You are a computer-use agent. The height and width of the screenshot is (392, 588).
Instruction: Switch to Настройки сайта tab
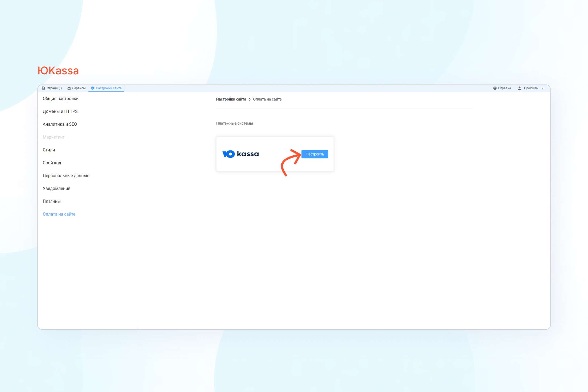tap(106, 88)
